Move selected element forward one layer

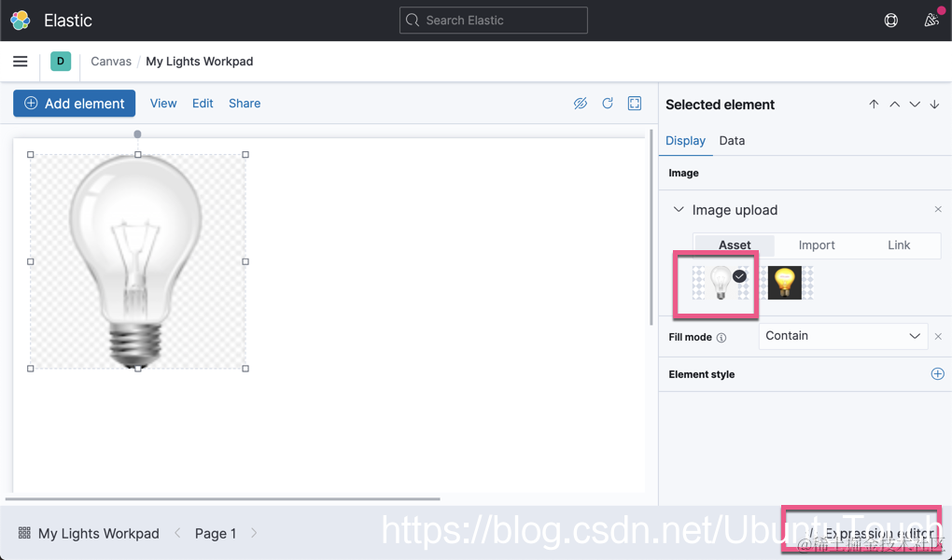(x=894, y=105)
